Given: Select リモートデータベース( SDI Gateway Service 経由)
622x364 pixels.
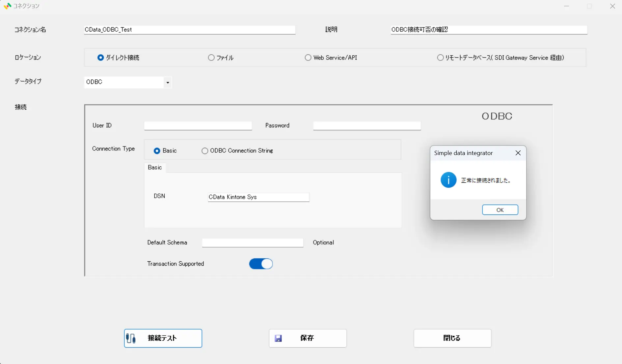Looking at the screenshot, I should click(x=441, y=58).
